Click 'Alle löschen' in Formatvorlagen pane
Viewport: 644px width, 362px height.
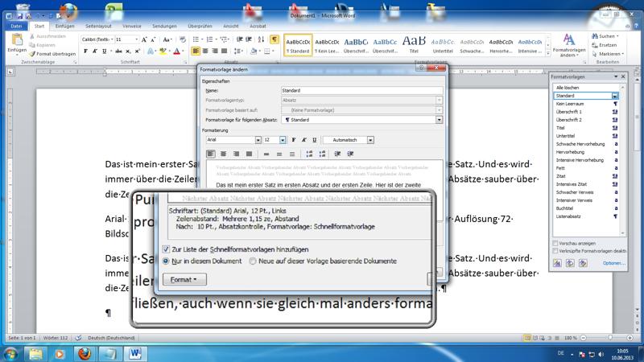pyautogui.click(x=568, y=88)
